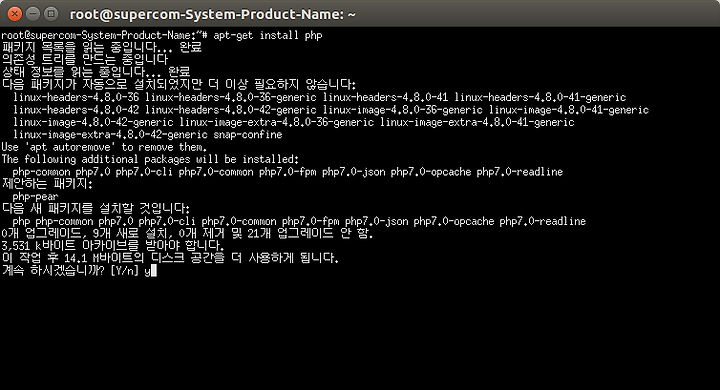The height and width of the screenshot is (390, 720).
Task: Click the upgrade summary line containing '9개'
Action: (x=187, y=233)
